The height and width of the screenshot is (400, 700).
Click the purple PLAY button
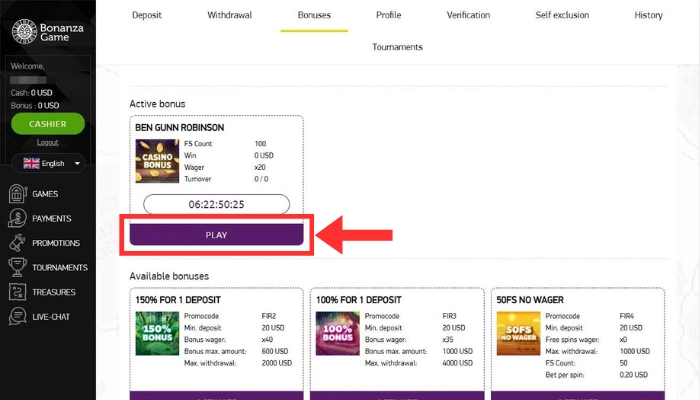pos(217,235)
